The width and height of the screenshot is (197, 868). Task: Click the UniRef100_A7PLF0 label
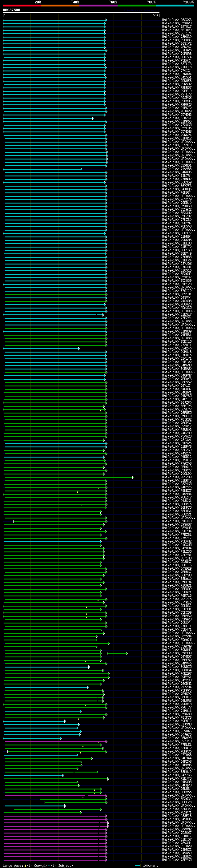(x=177, y=67)
